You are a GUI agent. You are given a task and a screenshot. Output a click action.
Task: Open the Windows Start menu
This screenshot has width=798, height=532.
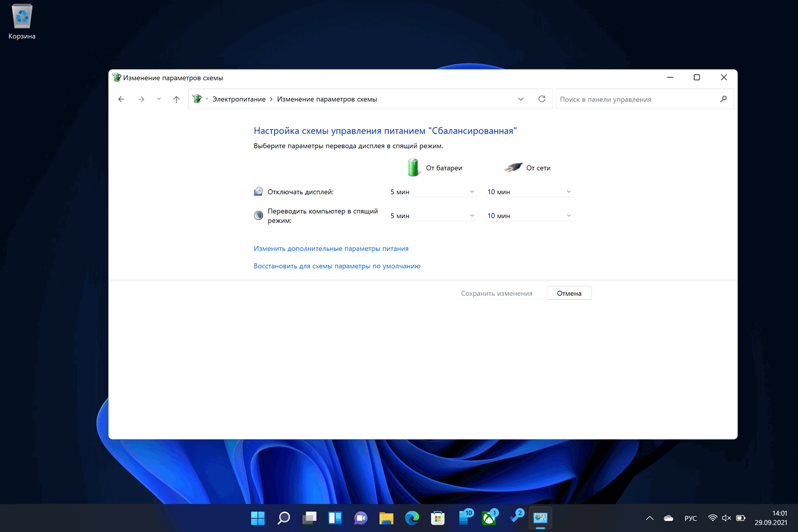(x=258, y=518)
